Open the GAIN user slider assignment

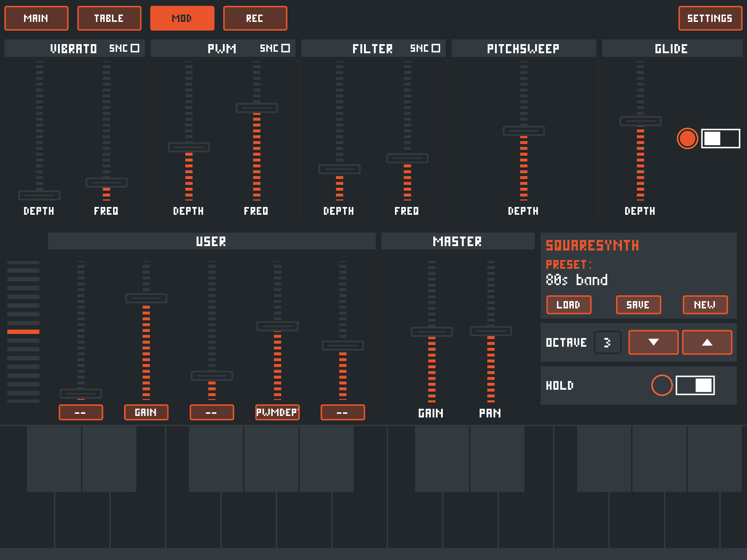[x=146, y=412]
